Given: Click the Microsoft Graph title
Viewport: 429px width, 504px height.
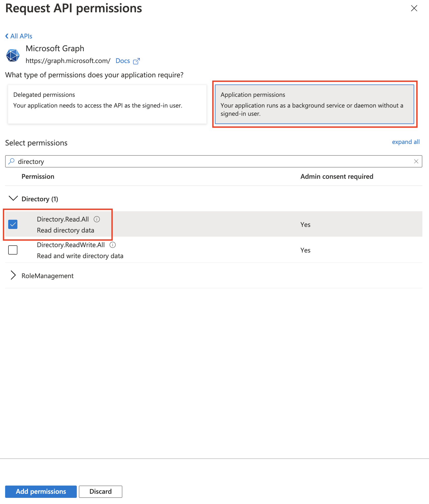Looking at the screenshot, I should click(x=55, y=48).
